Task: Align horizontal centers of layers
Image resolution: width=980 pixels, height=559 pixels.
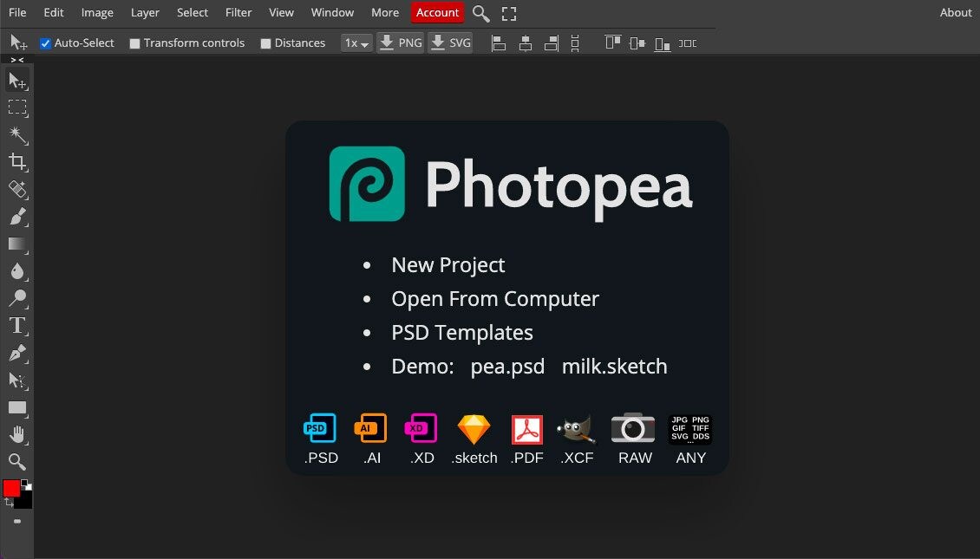Action: [525, 43]
